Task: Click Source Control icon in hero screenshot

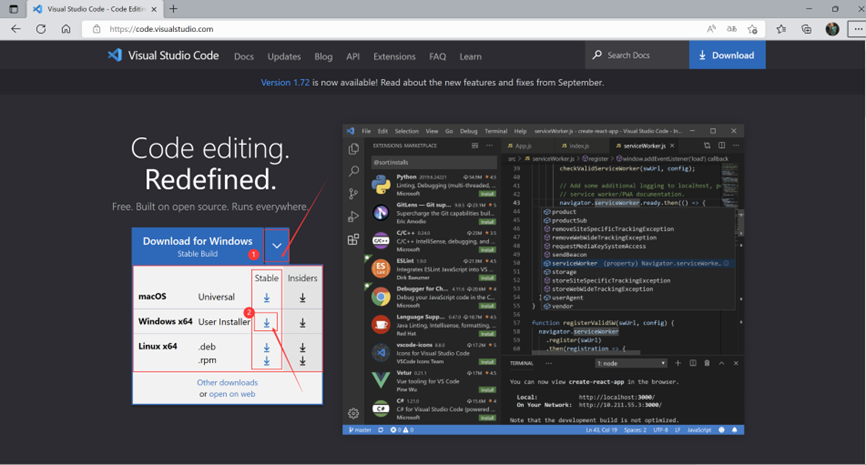Action: [x=353, y=194]
